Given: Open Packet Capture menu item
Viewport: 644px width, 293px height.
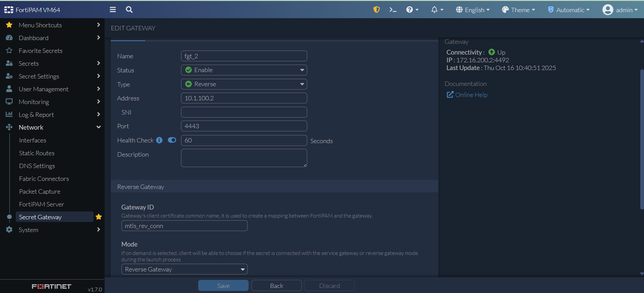Looking at the screenshot, I should coord(40,192).
